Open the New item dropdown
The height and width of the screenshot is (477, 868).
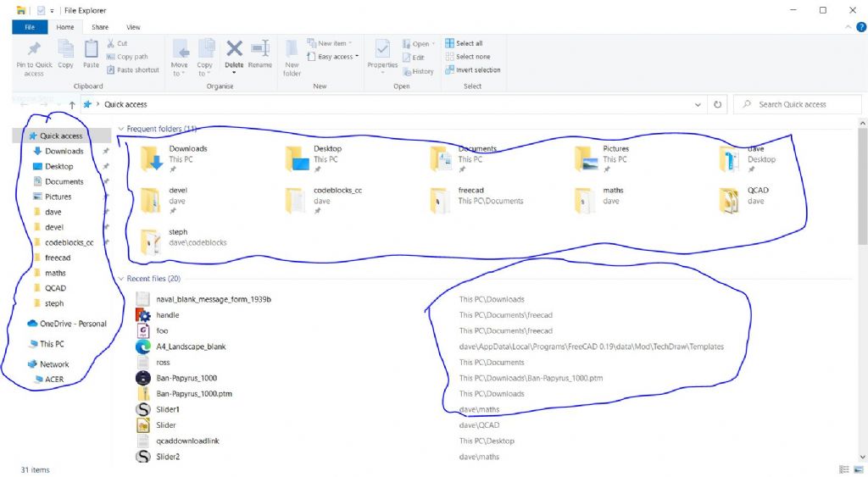click(x=330, y=43)
